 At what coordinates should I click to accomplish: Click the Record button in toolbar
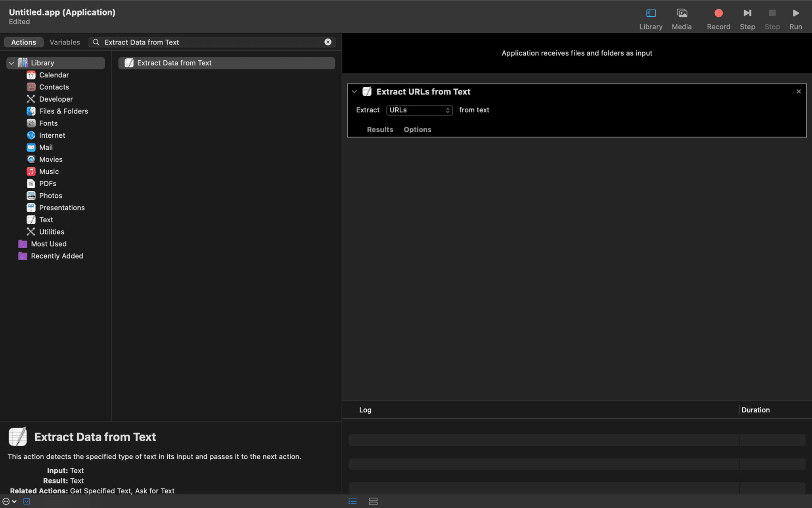(718, 13)
